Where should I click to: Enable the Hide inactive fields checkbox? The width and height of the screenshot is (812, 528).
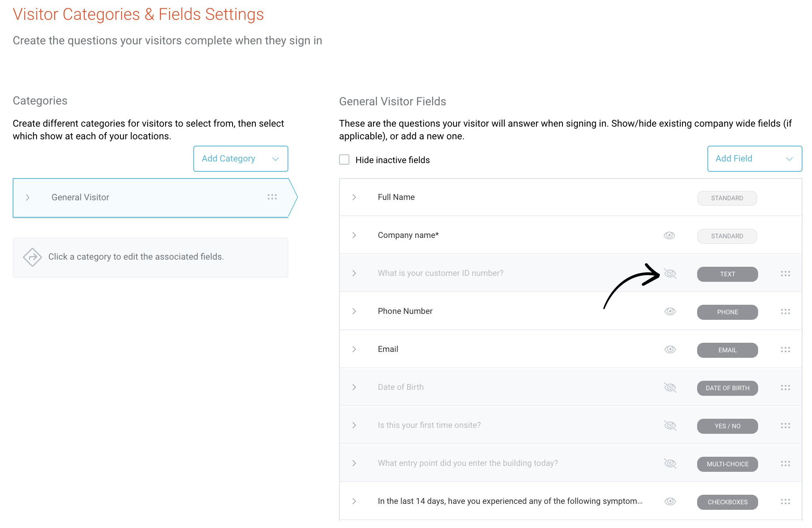point(344,160)
